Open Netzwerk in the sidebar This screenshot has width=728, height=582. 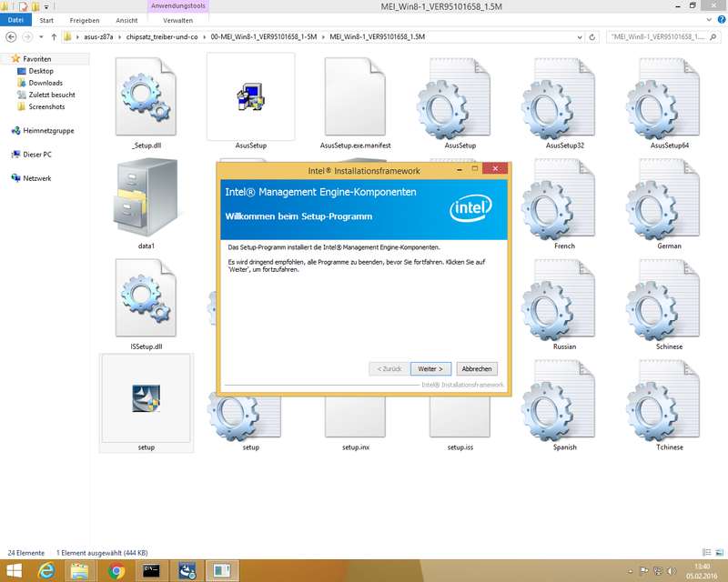tap(37, 178)
